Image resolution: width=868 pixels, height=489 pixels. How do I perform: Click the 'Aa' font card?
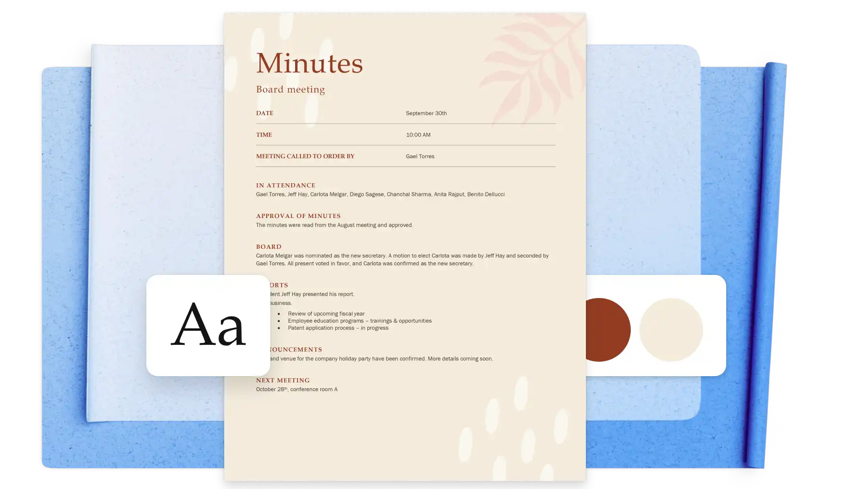pyautogui.click(x=208, y=325)
